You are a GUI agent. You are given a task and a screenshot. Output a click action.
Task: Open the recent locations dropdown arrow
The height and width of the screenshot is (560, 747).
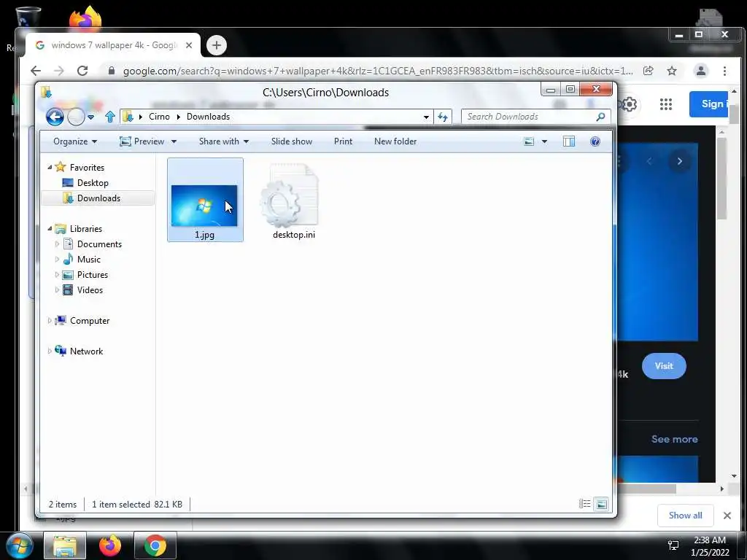(91, 117)
